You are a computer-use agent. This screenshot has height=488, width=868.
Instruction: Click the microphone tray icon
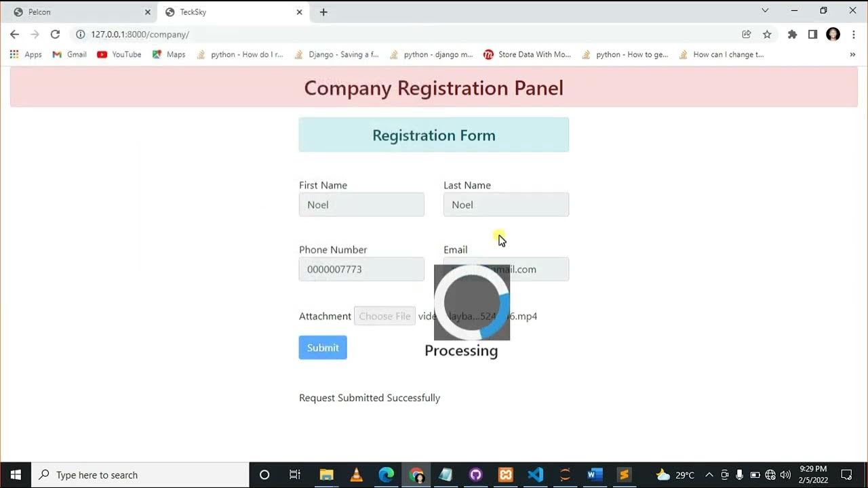[x=739, y=474]
